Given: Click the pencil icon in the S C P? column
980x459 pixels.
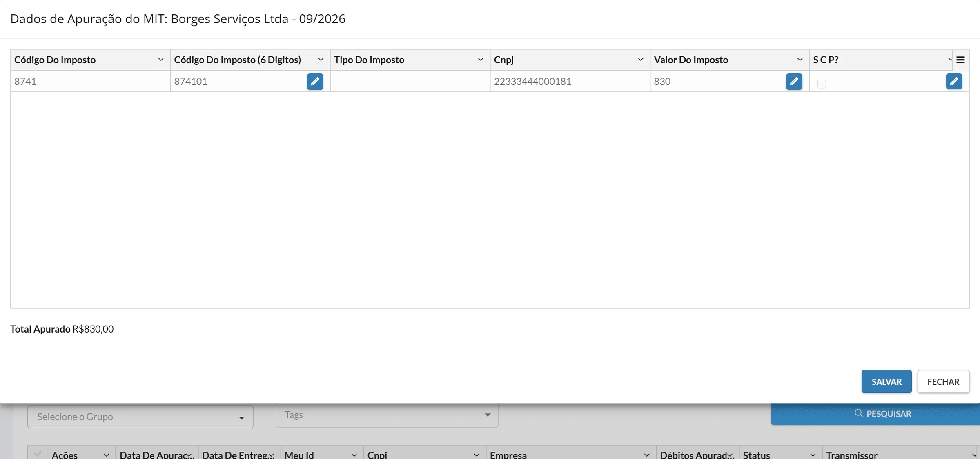Looking at the screenshot, I should 954,82.
